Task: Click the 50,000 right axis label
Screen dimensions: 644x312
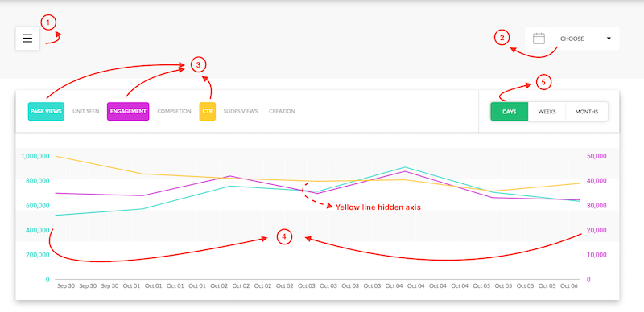Action: point(597,157)
